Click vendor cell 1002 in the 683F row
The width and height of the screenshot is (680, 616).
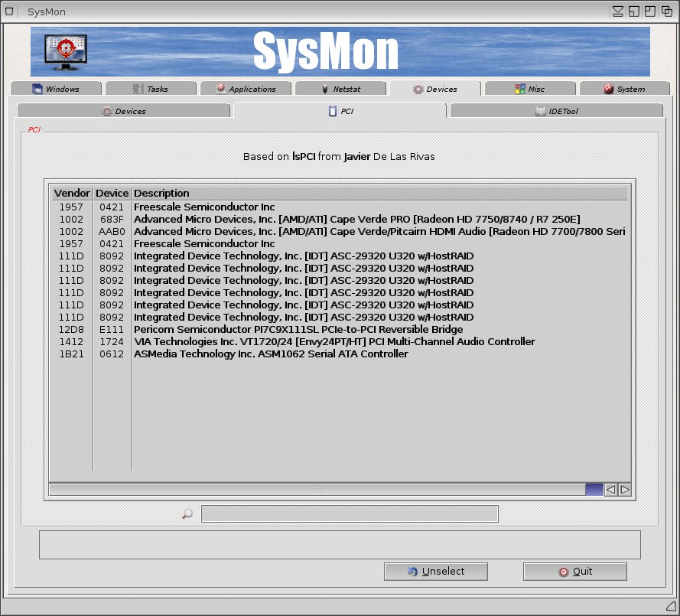click(71, 219)
